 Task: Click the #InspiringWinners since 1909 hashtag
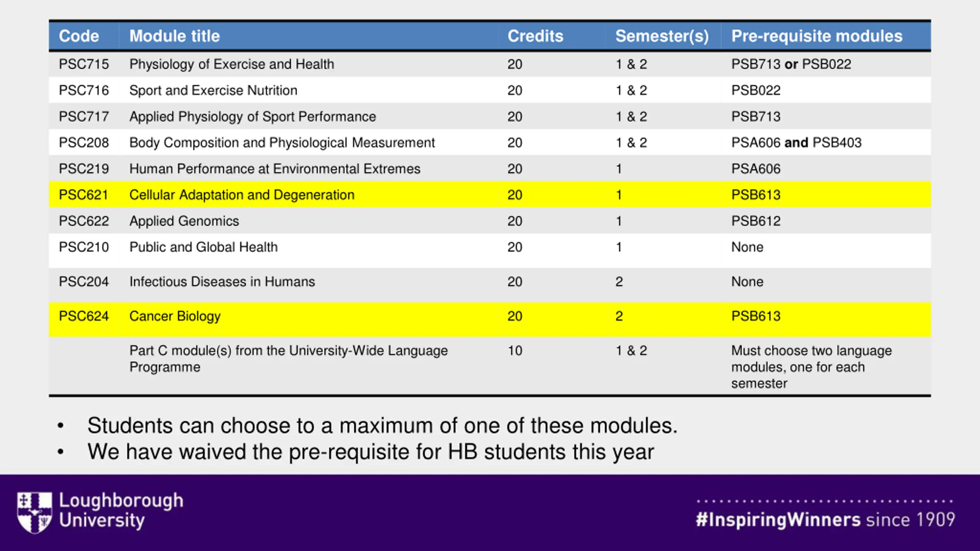click(825, 520)
